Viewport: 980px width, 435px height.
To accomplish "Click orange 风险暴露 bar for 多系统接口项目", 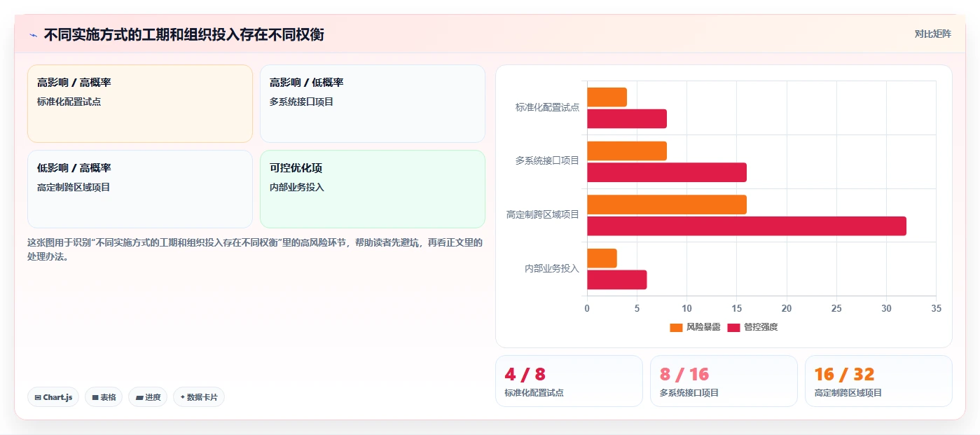I will [x=627, y=151].
